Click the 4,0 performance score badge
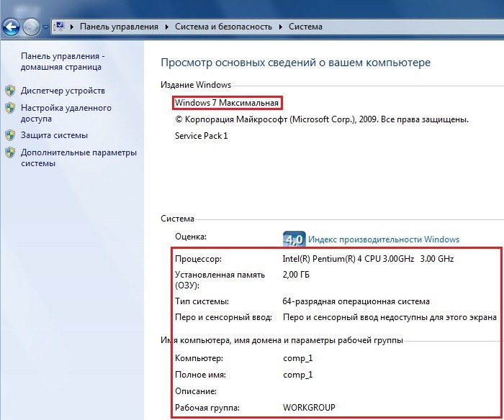504x420 pixels. (x=294, y=239)
